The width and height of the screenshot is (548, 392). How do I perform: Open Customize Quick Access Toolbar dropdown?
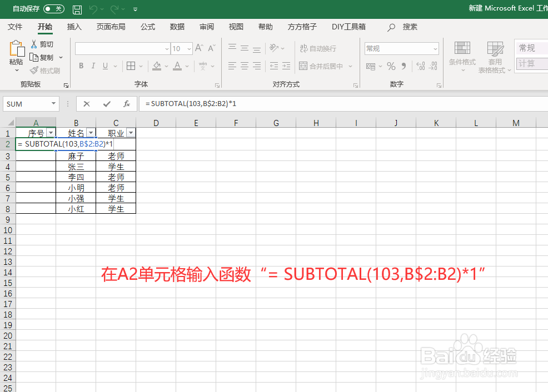pos(135,9)
